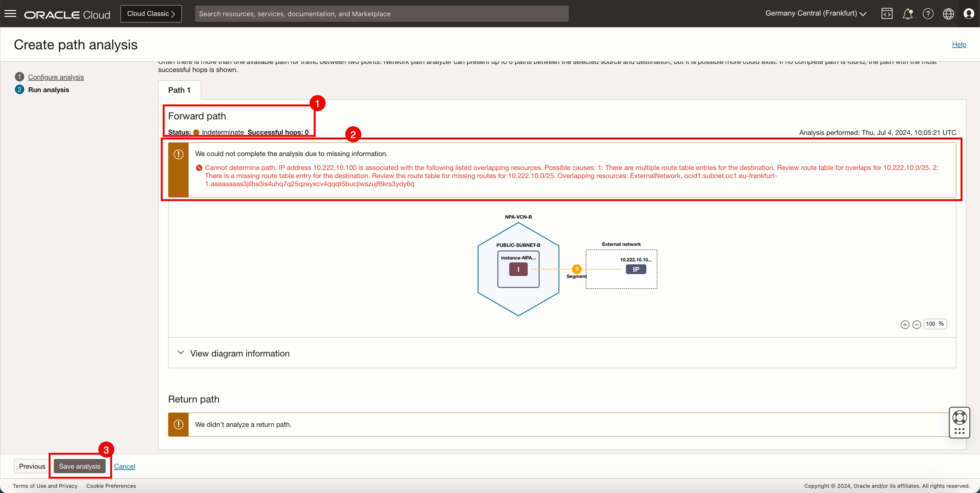Click the Cancel link
This screenshot has width=980, height=493.
pos(124,466)
